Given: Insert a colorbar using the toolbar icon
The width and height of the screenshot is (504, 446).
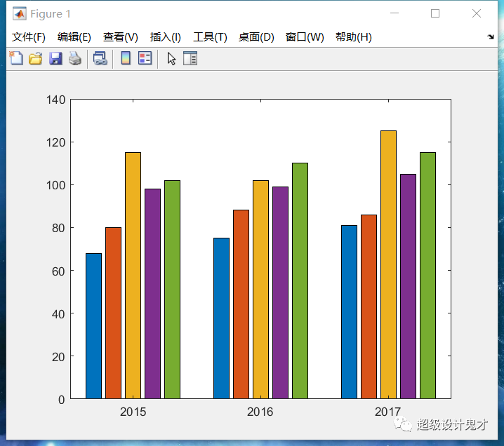Looking at the screenshot, I should click(x=126, y=58).
